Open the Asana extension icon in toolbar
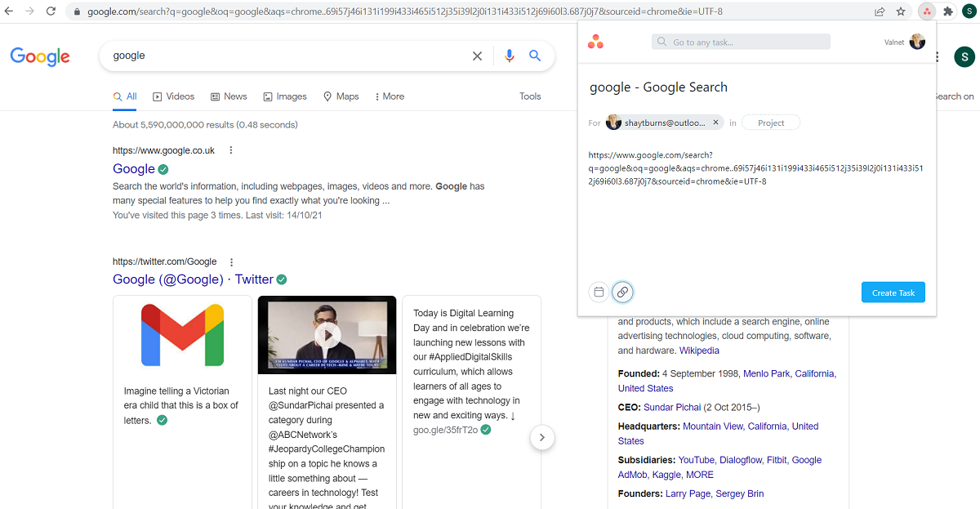This screenshot has height=509, width=980. point(927,11)
